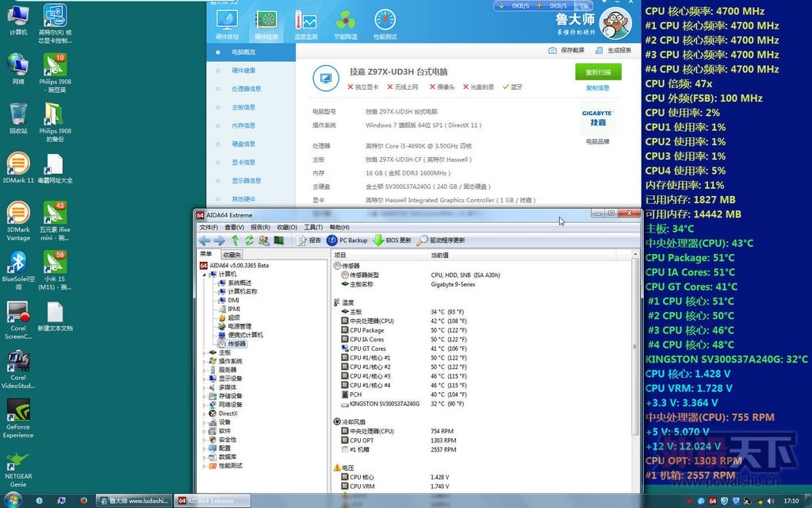Expand 网络设备 node in AIDA64 tree
The height and width of the screenshot is (508, 812).
click(205, 405)
